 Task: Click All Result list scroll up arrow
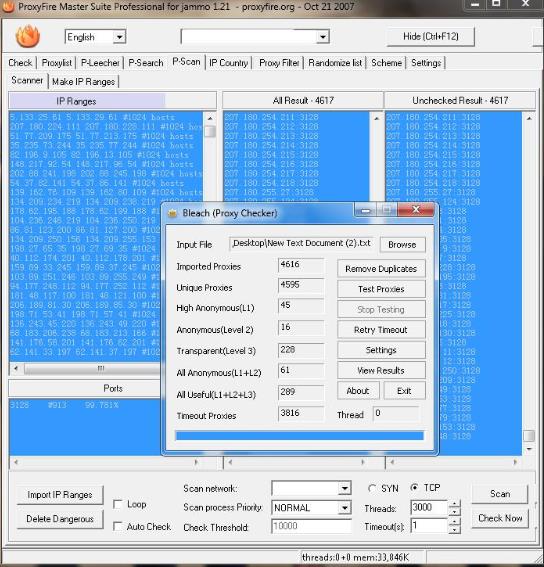pos(376,119)
